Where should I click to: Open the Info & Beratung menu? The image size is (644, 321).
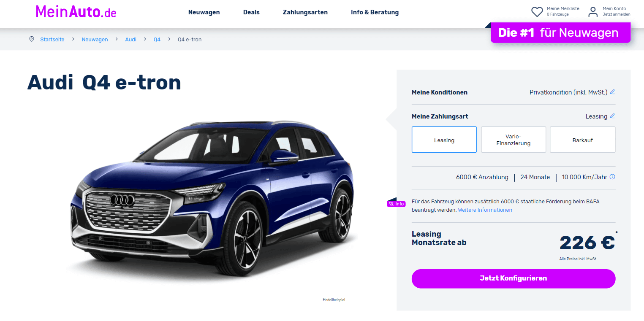(375, 12)
